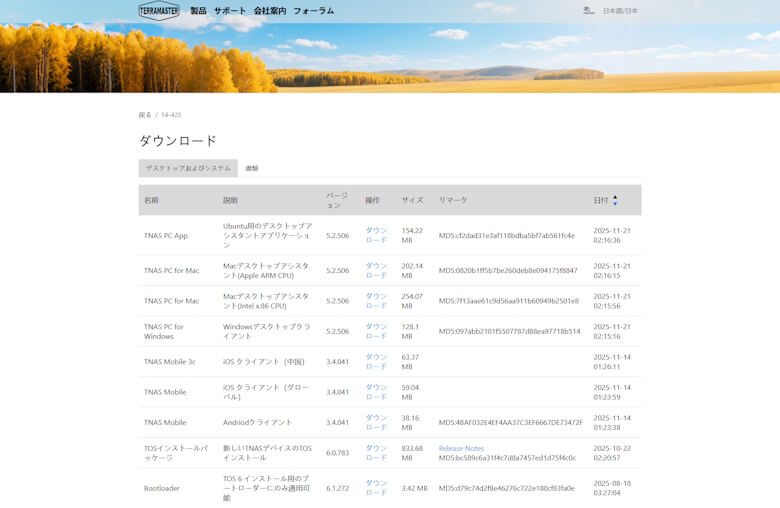Go to フォーラム in the top navigation

pyautogui.click(x=313, y=11)
